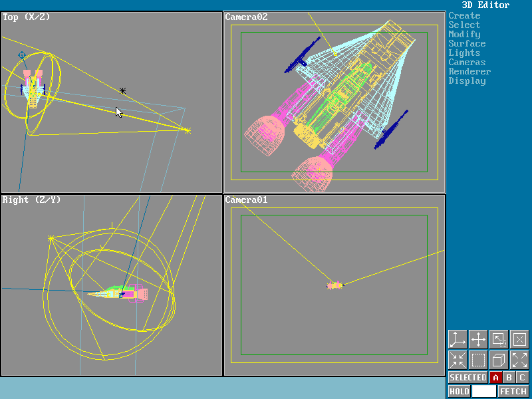Viewport: 532px width, 399px height.
Task: Choose the Region Zoom dashed-box icon
Action: (478, 360)
